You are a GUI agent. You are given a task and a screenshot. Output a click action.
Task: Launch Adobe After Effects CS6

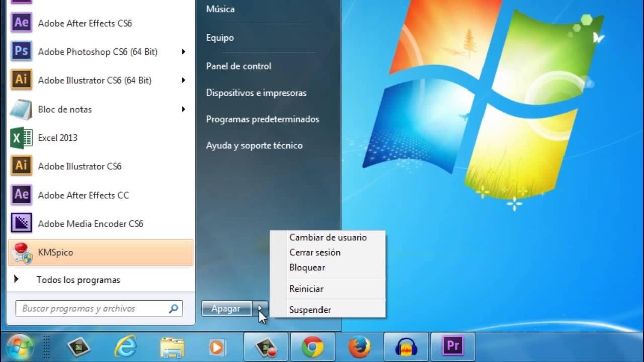101,23
